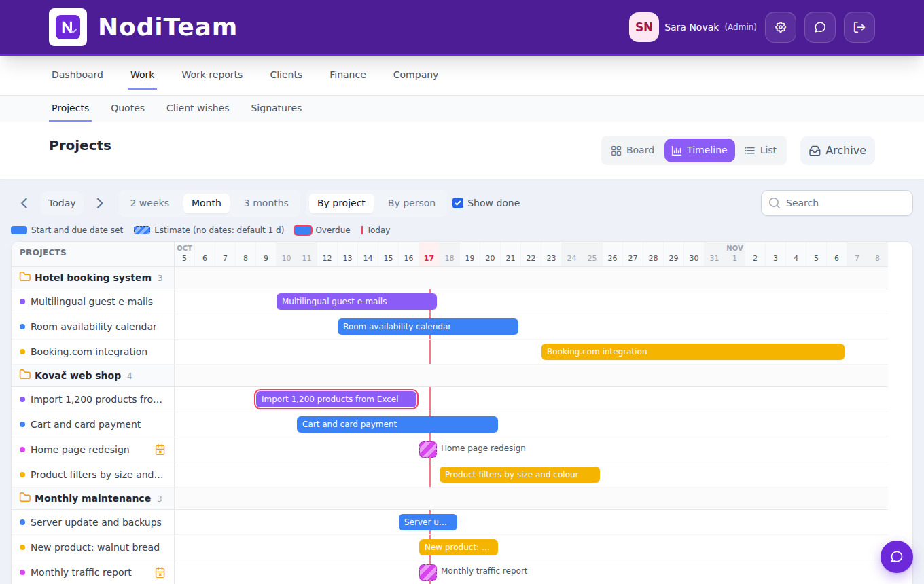Click the Search input field
This screenshot has width=924, height=584.
pyautogui.click(x=837, y=203)
